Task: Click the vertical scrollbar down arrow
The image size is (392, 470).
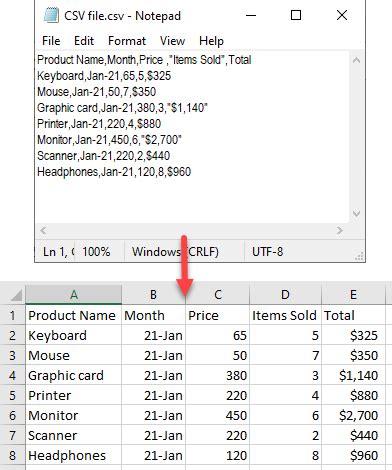Action: [x=356, y=213]
